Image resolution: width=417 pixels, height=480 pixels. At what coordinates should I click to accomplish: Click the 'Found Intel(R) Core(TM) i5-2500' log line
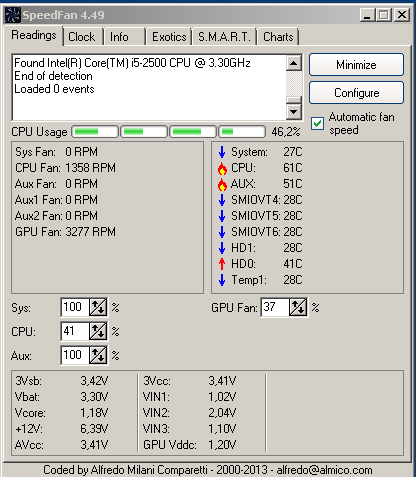point(132,63)
